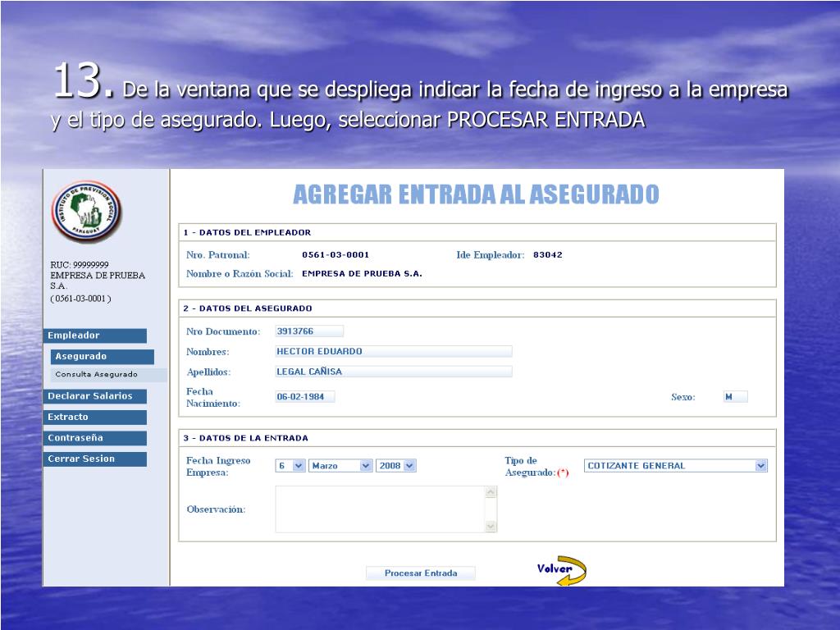The image size is (840, 630).
Task: Click the Procesar Entrada button
Action: [421, 573]
